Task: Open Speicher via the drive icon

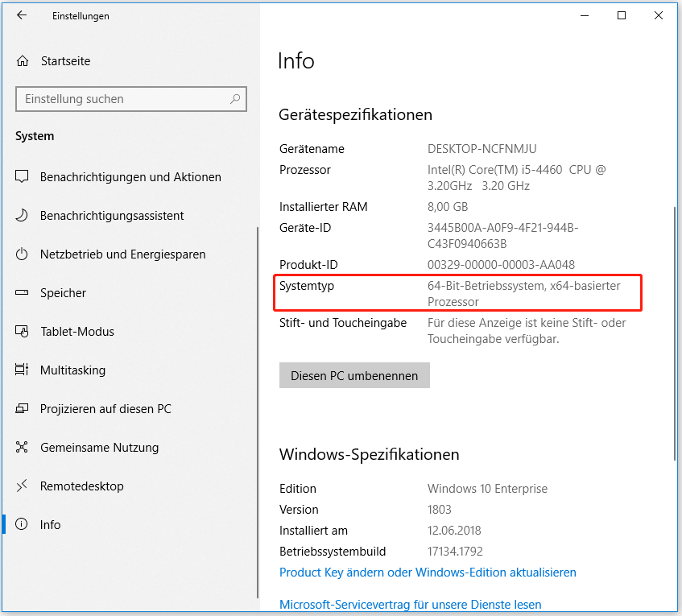Action: click(23, 292)
